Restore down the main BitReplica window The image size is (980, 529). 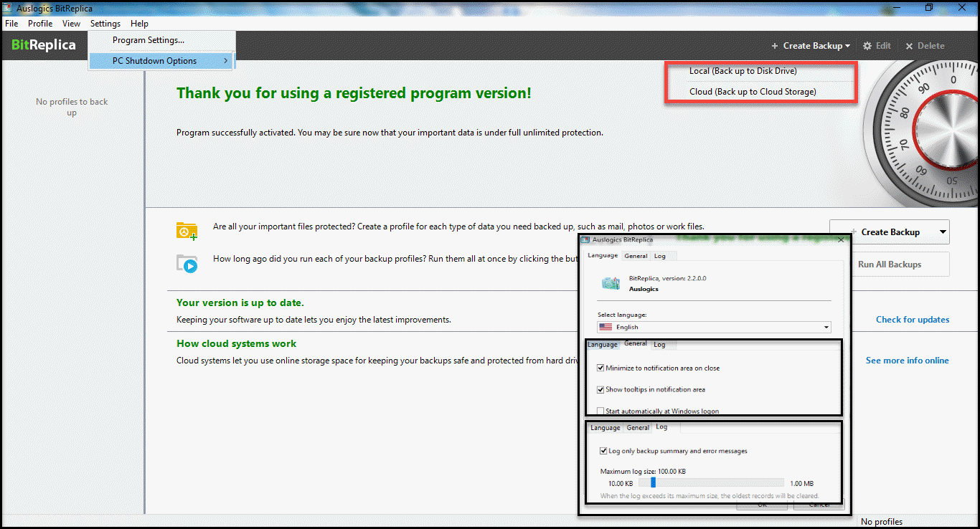pos(929,8)
